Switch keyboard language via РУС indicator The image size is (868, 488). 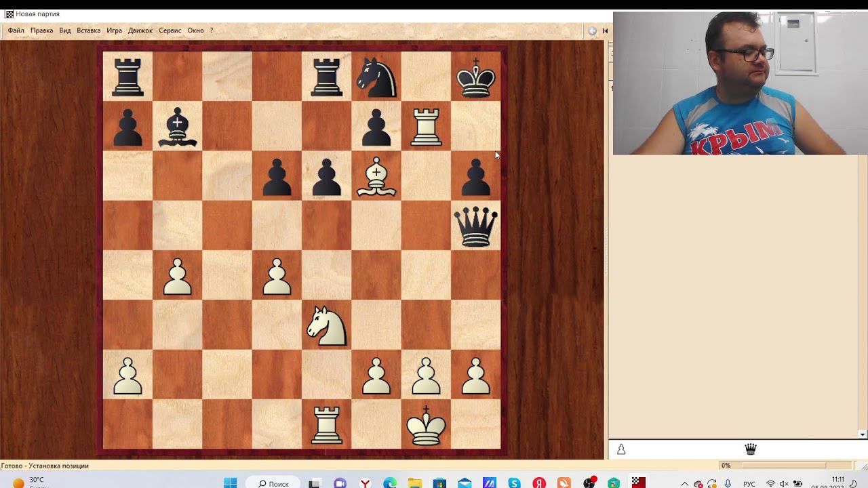tap(749, 484)
